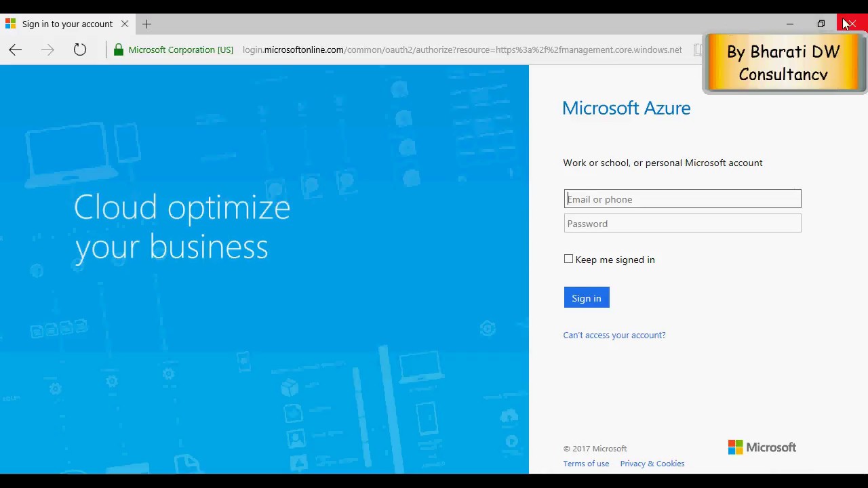Image resolution: width=868 pixels, height=488 pixels.
Task: Open the Terms of use link
Action: (x=586, y=464)
